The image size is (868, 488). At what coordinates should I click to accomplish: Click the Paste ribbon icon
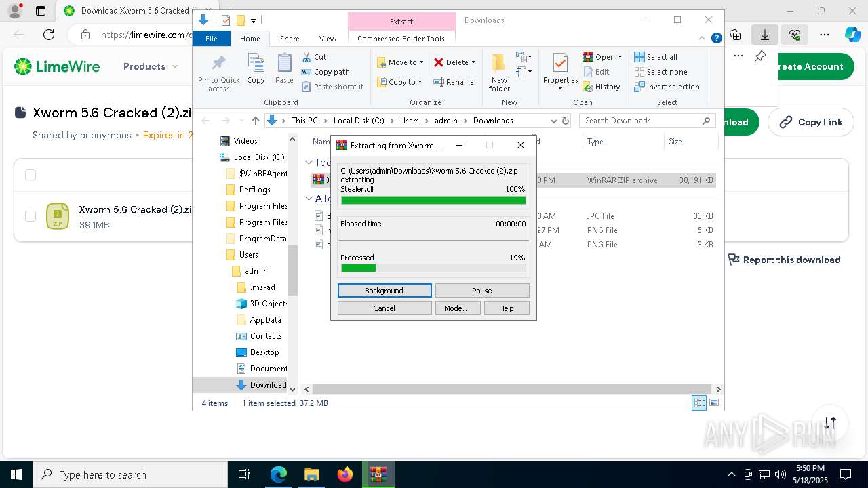tap(284, 69)
